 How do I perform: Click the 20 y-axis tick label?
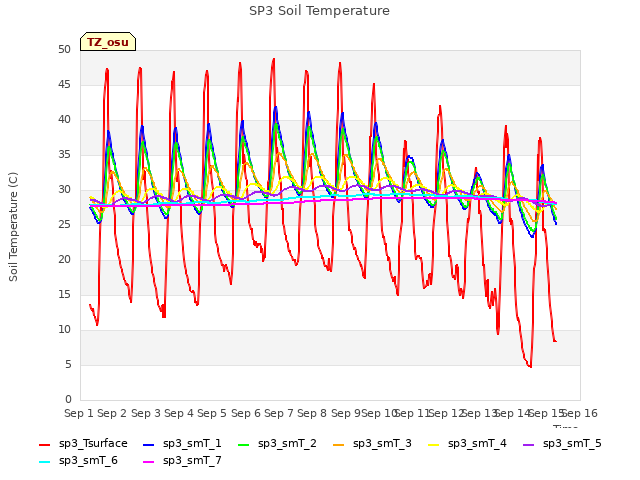click(x=64, y=260)
